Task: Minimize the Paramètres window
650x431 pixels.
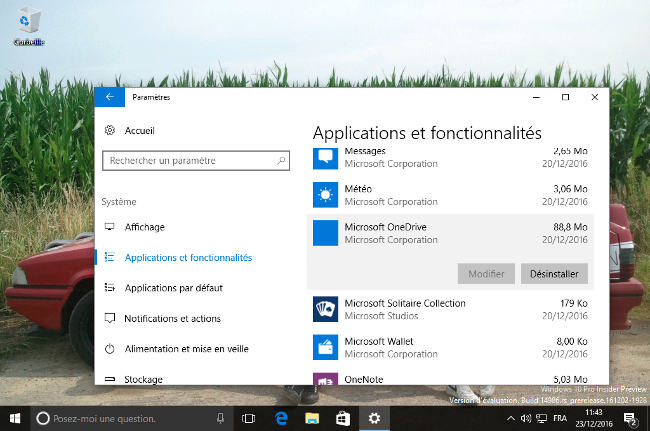Action: coord(536,97)
